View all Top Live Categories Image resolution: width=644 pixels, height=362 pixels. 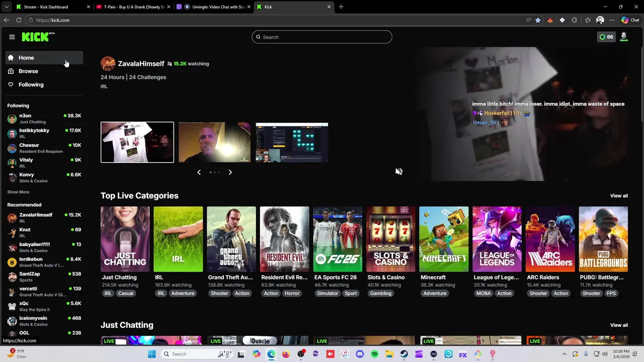(619, 196)
